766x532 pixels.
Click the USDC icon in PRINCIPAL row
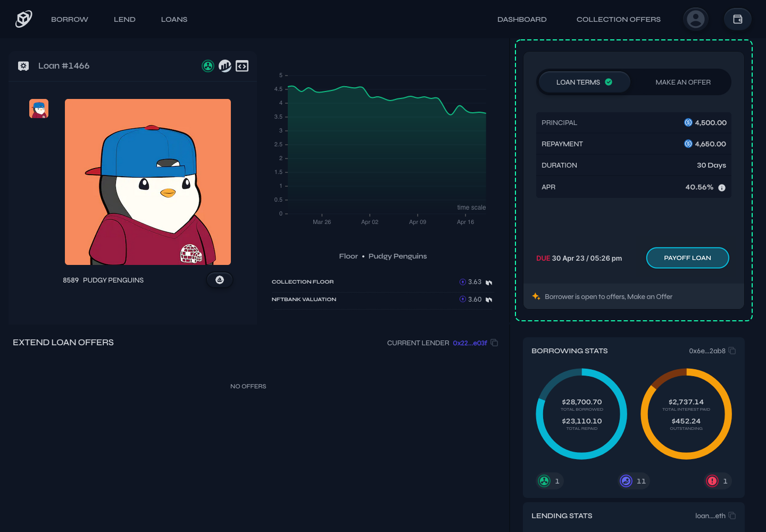(x=688, y=122)
